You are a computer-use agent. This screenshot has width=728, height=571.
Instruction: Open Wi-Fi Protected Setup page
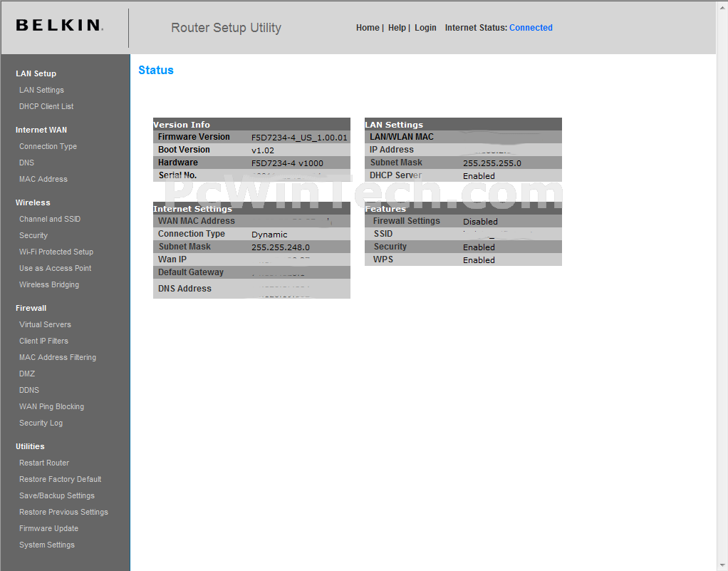[56, 252]
